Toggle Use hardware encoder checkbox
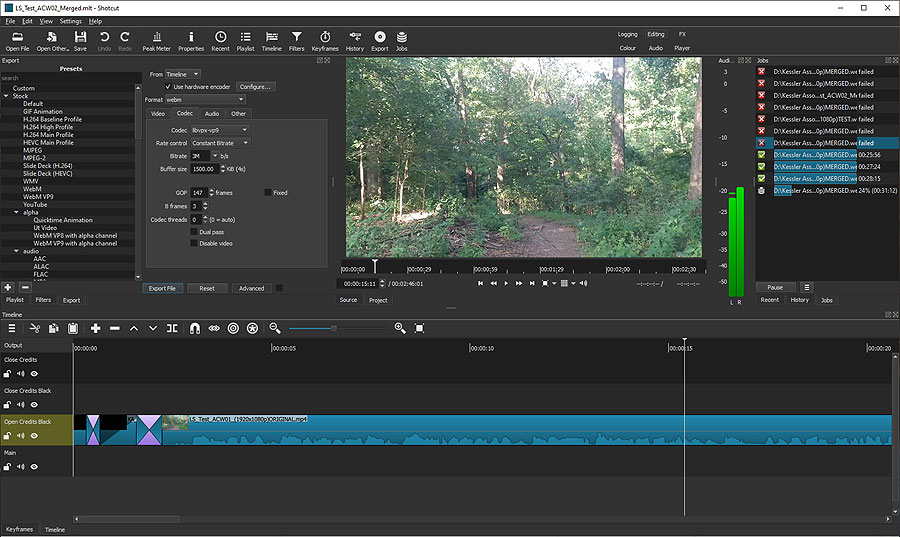This screenshot has width=900, height=537. tap(168, 87)
